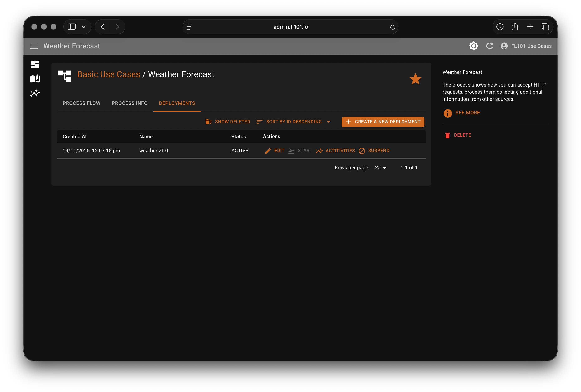Image resolution: width=581 pixels, height=392 pixels.
Task: Toggle the favorite star for Weather Forecast
Action: point(415,79)
